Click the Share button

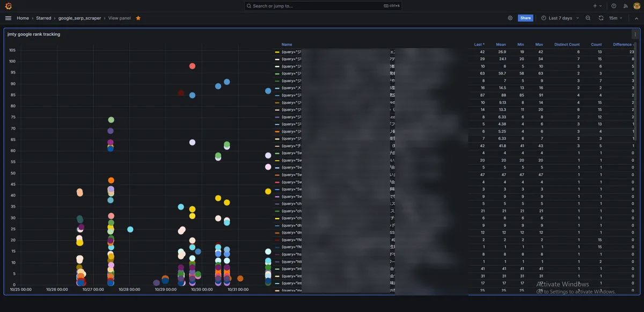[x=525, y=18]
